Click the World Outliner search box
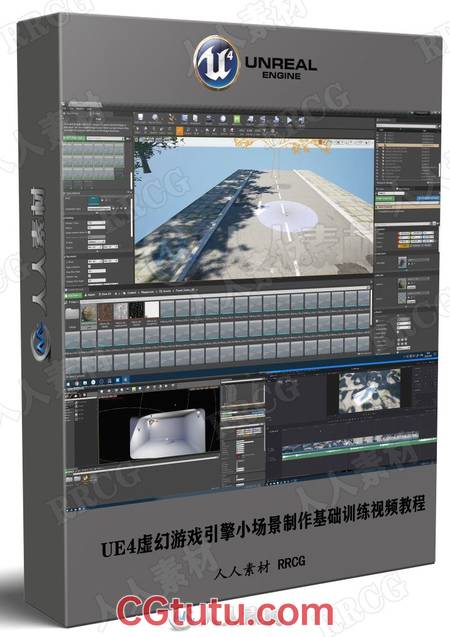The width and height of the screenshot is (450, 637). click(x=406, y=126)
